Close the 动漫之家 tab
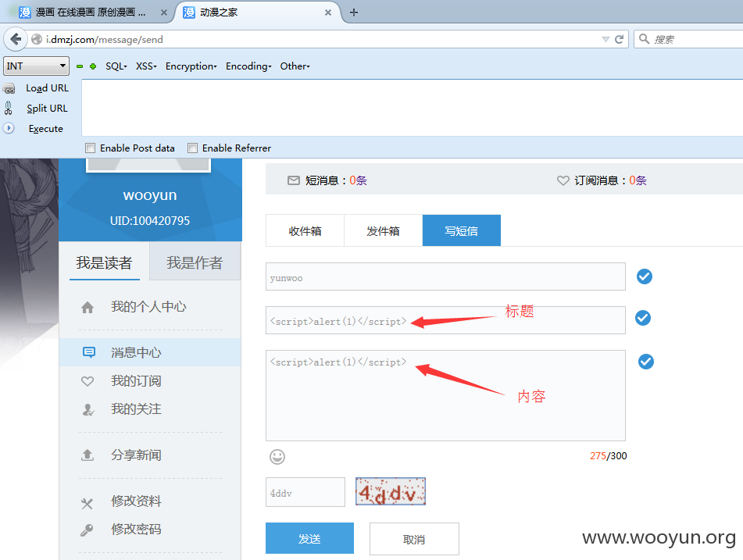The height and width of the screenshot is (560, 743). [x=328, y=12]
